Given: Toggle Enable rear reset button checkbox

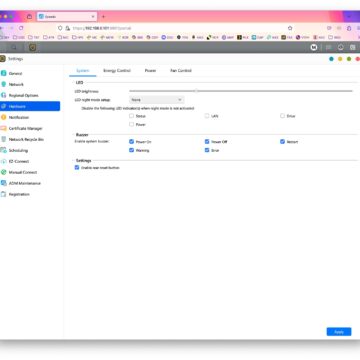Looking at the screenshot, I should pyautogui.click(x=77, y=168).
